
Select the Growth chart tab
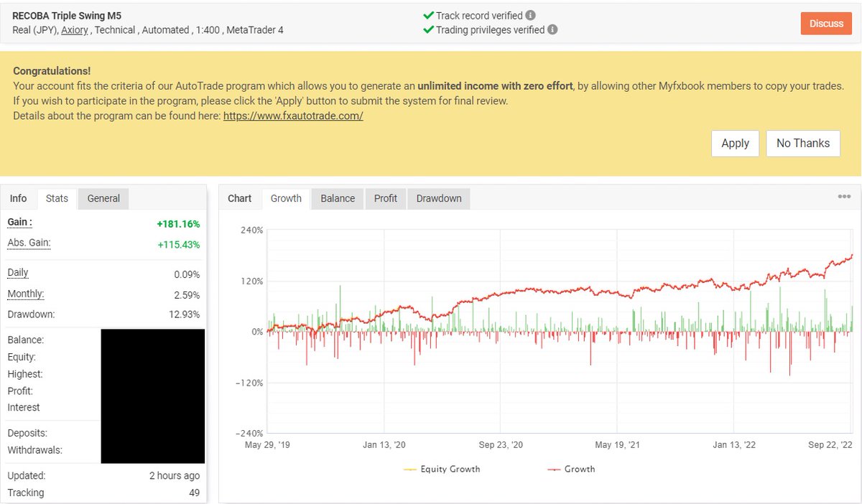286,198
